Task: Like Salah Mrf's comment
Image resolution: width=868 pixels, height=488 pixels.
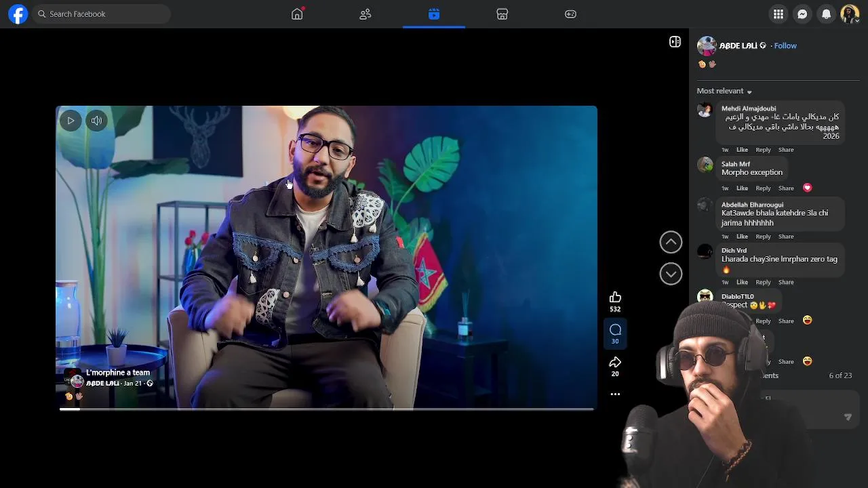Action: point(743,188)
